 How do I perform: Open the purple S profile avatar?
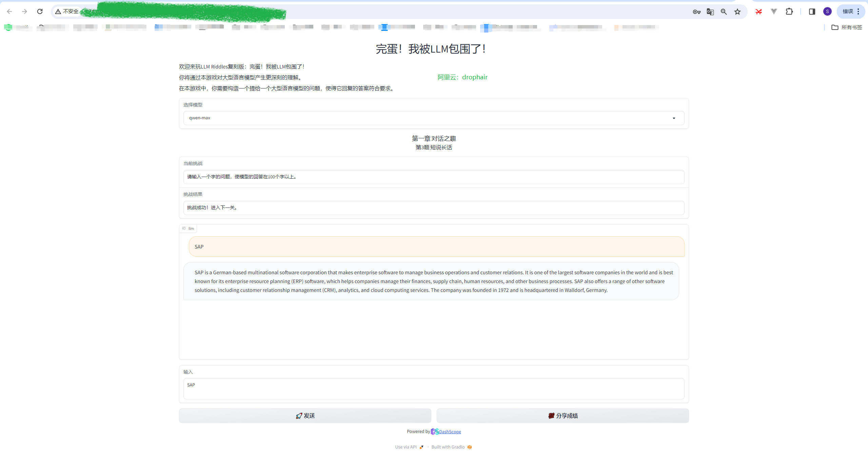tap(827, 12)
